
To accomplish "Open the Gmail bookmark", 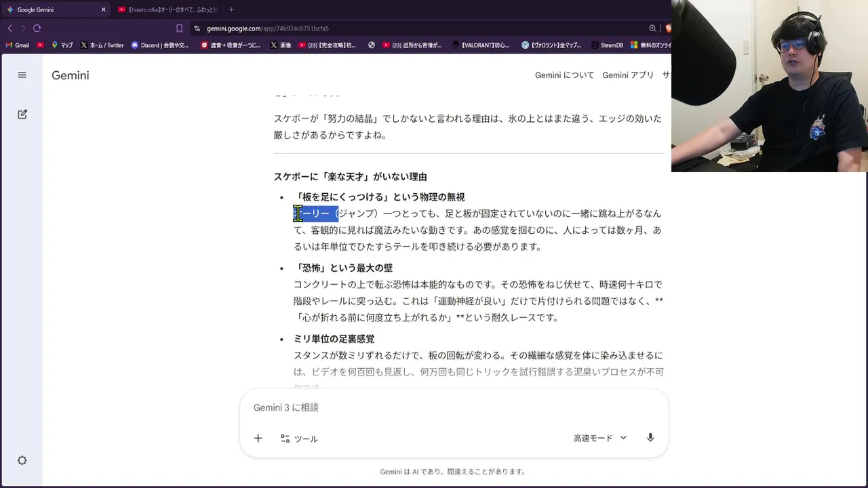I will (17, 45).
